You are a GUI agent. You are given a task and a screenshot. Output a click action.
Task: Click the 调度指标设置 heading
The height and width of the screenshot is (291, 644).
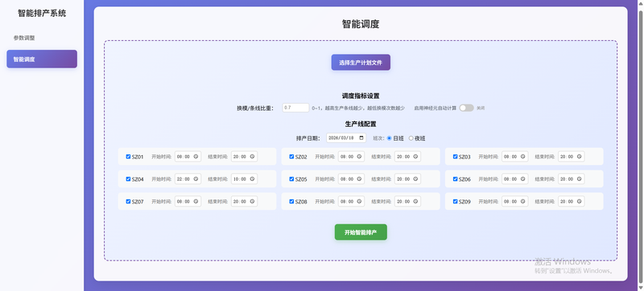pyautogui.click(x=361, y=96)
